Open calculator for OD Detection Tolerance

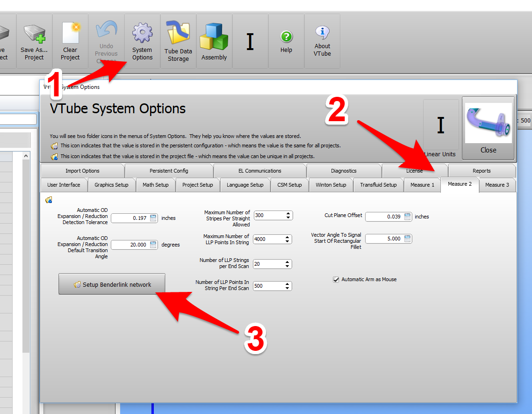click(x=153, y=218)
